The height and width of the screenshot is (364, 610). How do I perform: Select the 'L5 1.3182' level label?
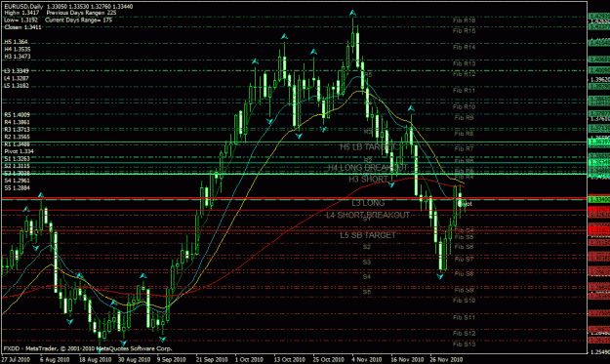click(x=17, y=86)
